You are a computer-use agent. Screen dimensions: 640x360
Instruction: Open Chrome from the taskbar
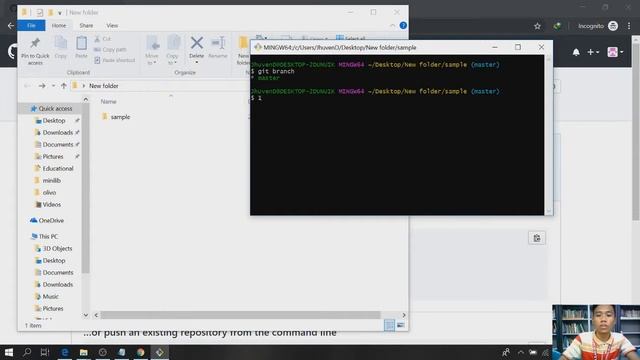[x=140, y=352]
